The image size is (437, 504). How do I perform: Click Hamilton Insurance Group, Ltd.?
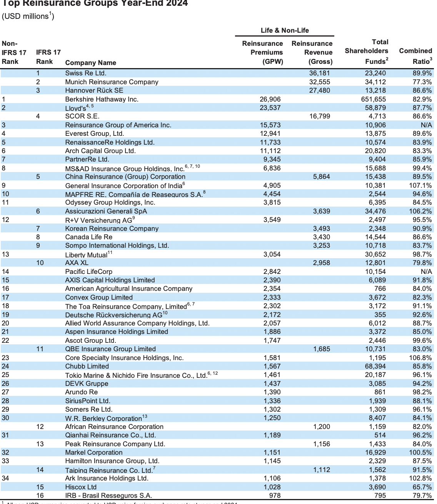(112, 461)
